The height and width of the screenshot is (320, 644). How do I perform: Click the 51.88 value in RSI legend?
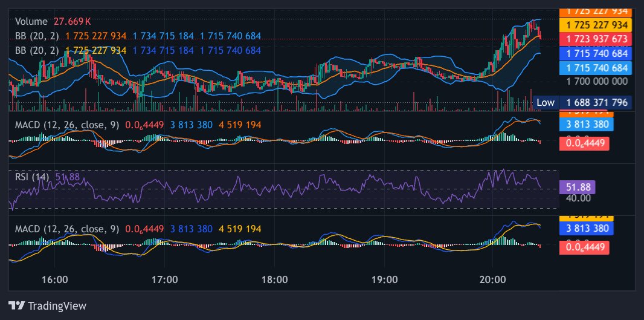pyautogui.click(x=67, y=177)
